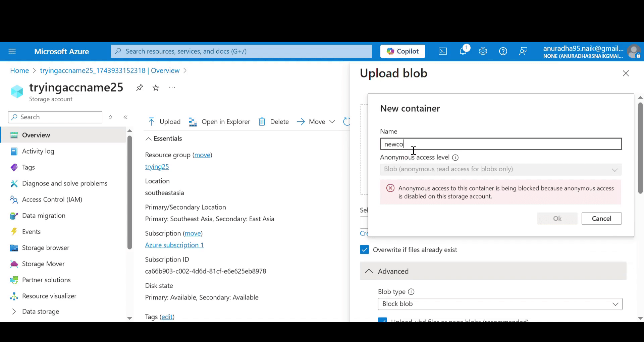Viewport: 644px width, 342px height.
Task: Click the Refresh icon in toolbar
Action: click(346, 121)
